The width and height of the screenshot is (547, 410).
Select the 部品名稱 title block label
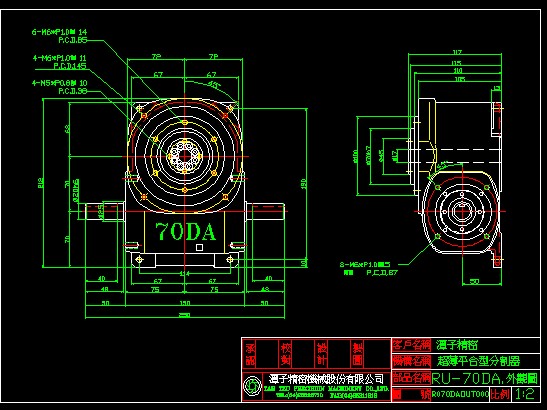(412, 378)
